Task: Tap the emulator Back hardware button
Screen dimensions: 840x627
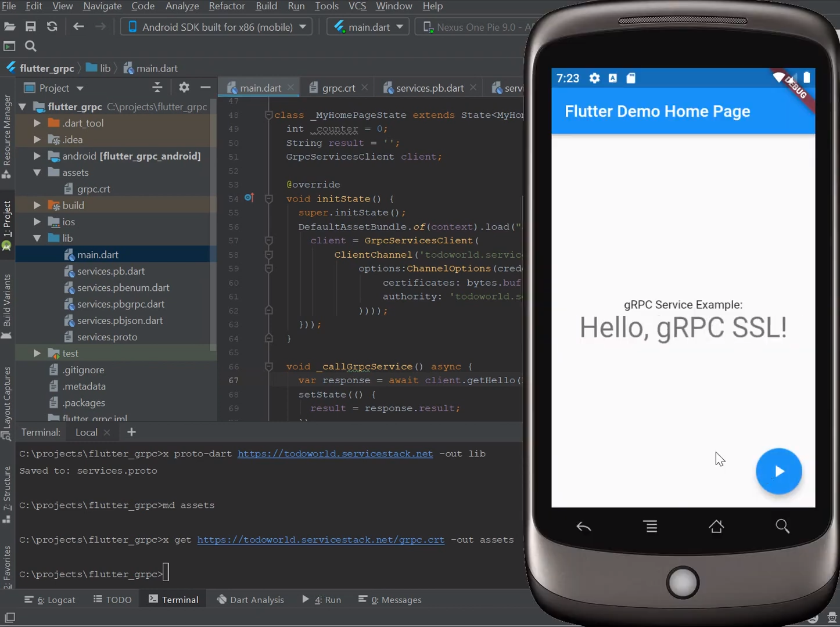Action: (x=584, y=527)
